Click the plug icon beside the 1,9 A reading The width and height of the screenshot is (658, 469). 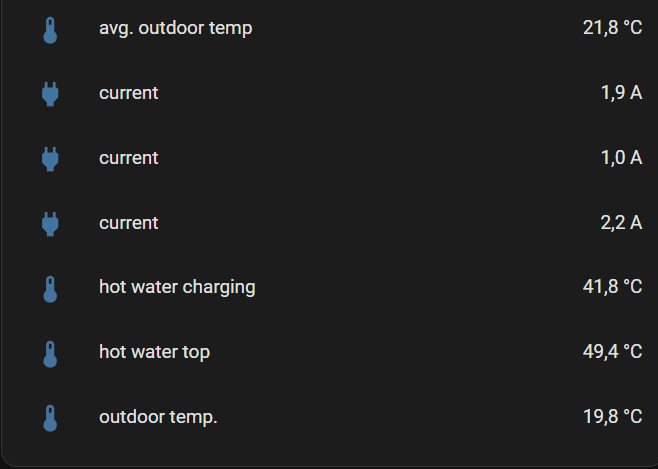pyautogui.click(x=50, y=94)
